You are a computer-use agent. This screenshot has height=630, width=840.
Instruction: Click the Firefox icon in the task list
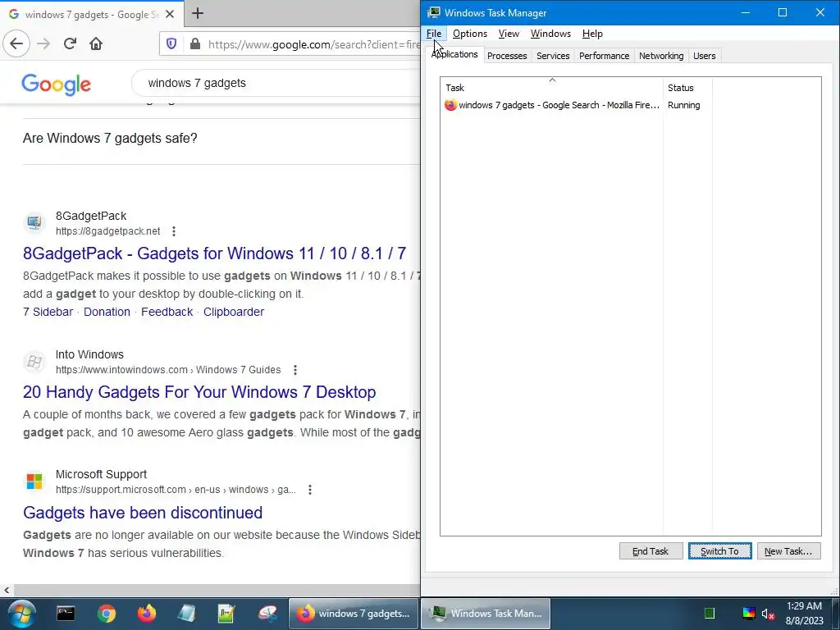tap(450, 105)
